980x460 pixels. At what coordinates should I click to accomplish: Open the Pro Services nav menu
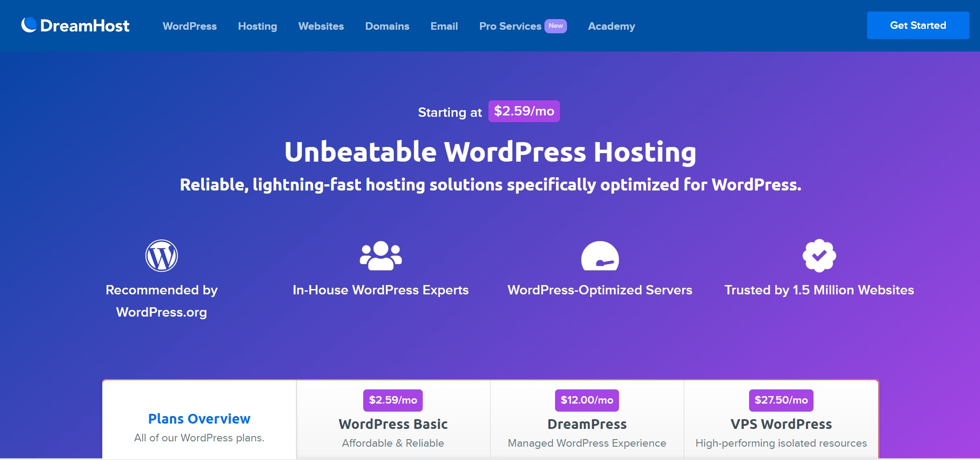(510, 26)
